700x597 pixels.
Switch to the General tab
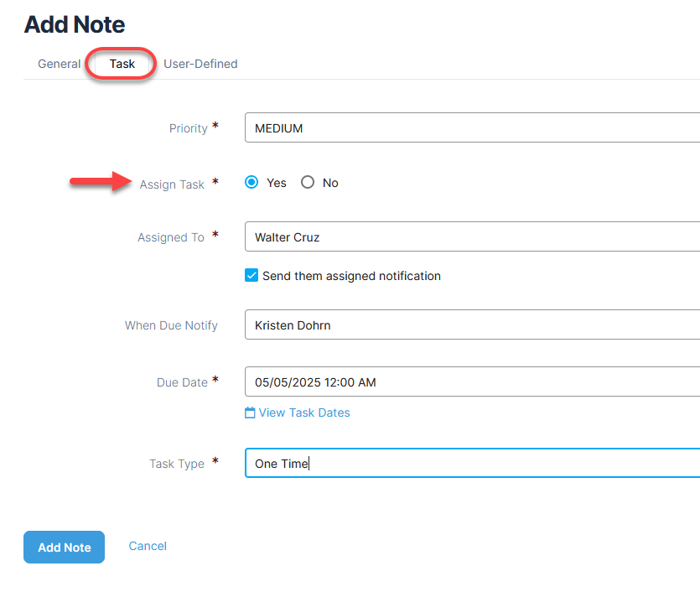tap(59, 64)
